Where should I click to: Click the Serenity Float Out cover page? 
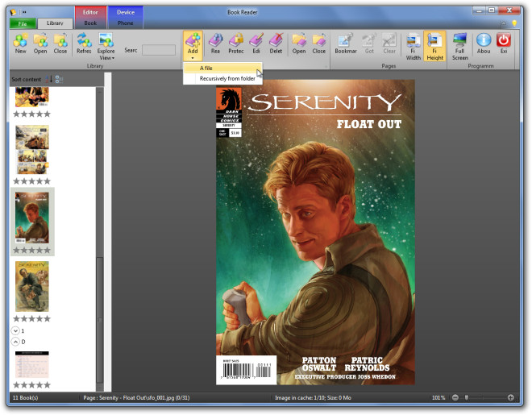[315, 232]
